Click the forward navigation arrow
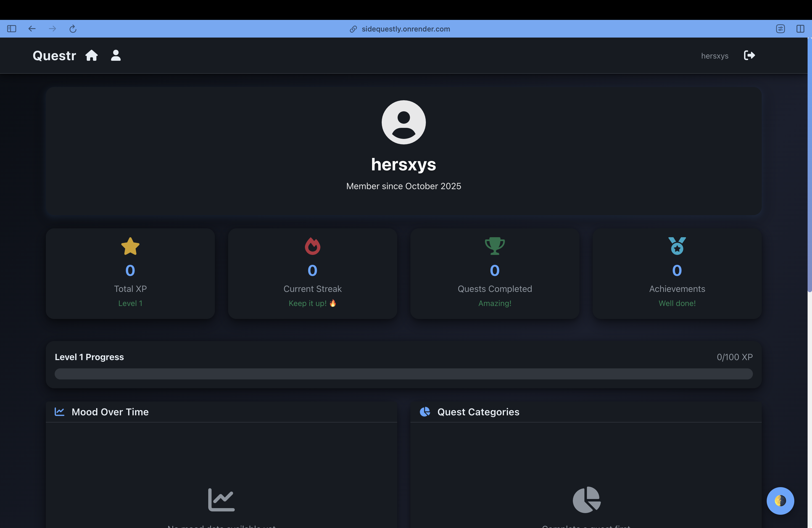 [x=52, y=29]
